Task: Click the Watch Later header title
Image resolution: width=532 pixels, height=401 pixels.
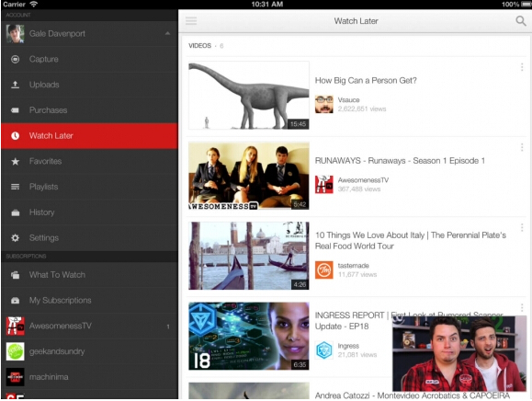Action: point(356,21)
